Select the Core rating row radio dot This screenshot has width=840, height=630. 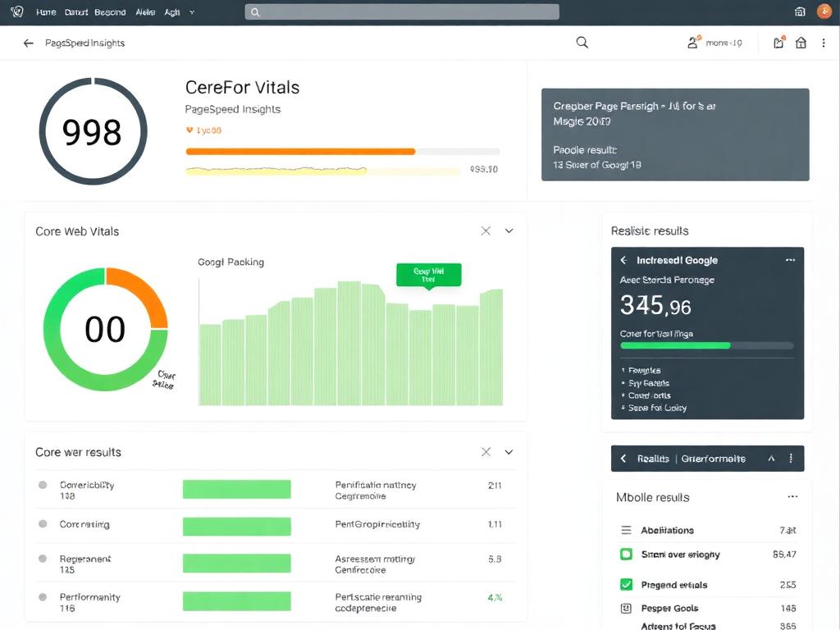point(43,523)
